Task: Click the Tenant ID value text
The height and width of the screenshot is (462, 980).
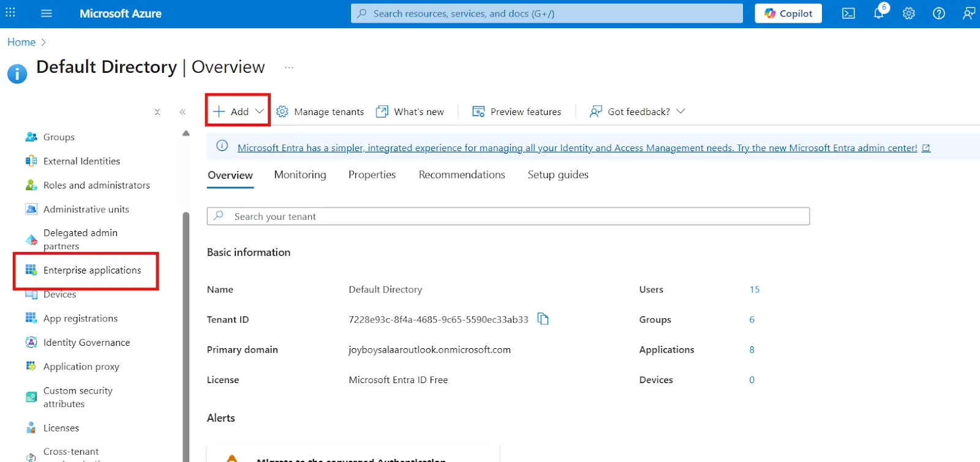Action: (x=438, y=319)
